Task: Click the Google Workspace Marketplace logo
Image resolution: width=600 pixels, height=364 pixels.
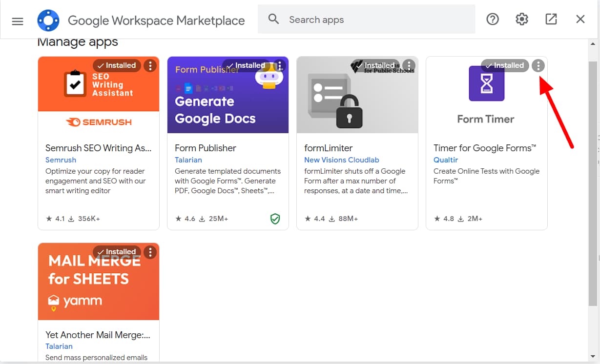Action: click(x=48, y=20)
